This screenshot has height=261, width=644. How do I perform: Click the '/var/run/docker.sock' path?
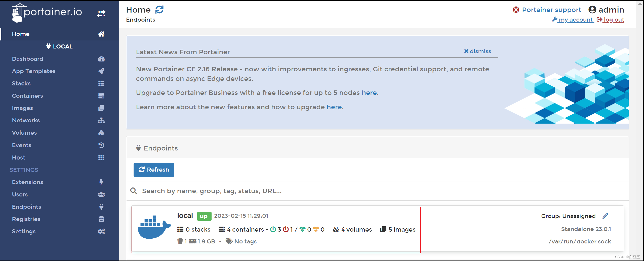click(580, 241)
